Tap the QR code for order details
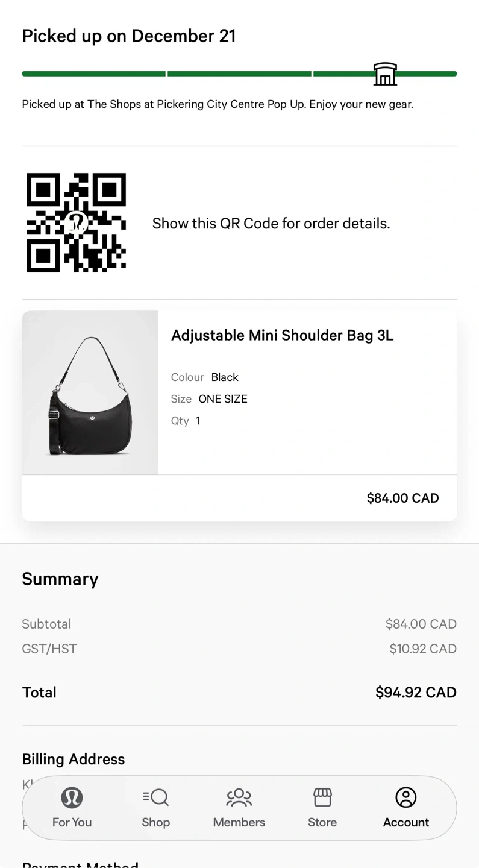Image resolution: width=479 pixels, height=868 pixels. (x=77, y=223)
